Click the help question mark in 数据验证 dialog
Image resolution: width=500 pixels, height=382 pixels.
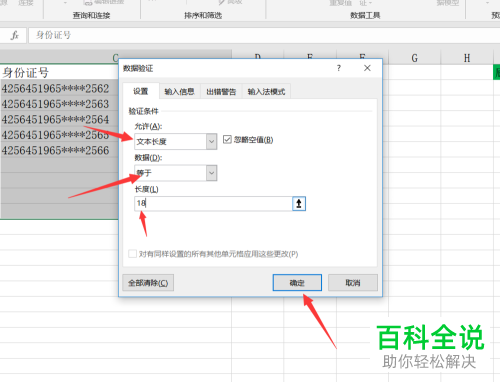click(x=339, y=68)
